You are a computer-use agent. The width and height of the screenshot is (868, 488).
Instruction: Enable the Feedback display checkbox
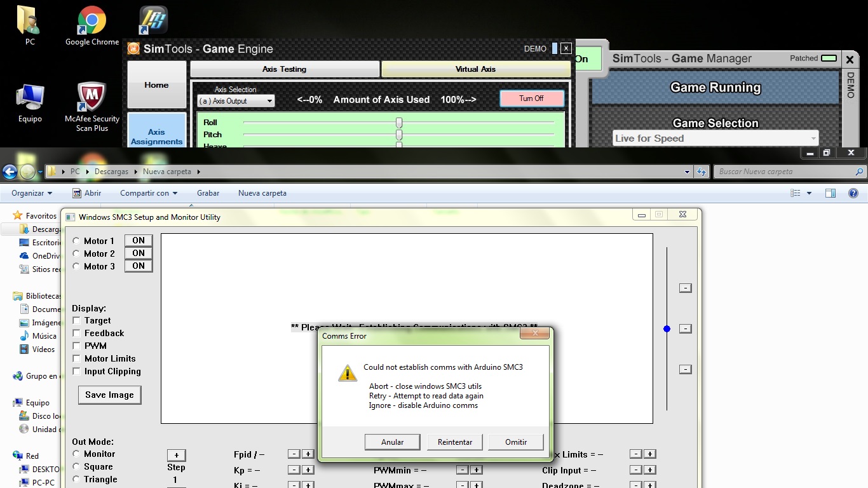(x=76, y=333)
